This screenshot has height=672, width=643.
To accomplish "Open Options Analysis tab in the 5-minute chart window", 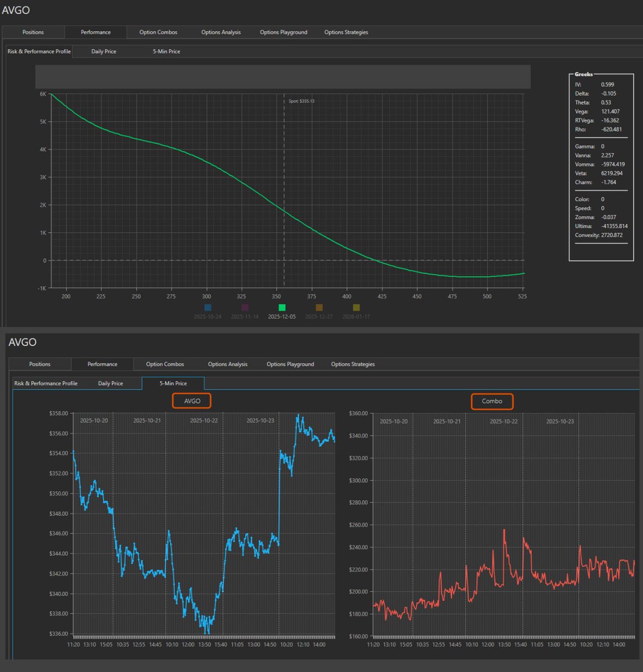I will pos(228,365).
